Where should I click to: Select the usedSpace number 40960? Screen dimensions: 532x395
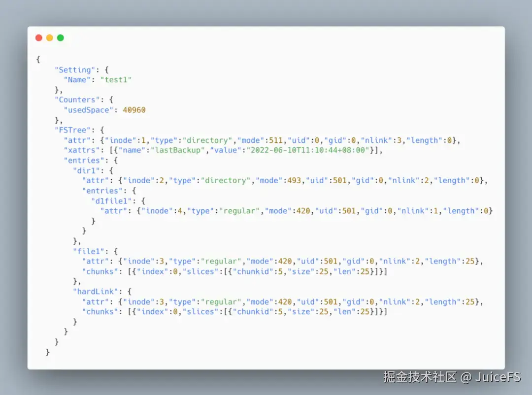click(134, 110)
